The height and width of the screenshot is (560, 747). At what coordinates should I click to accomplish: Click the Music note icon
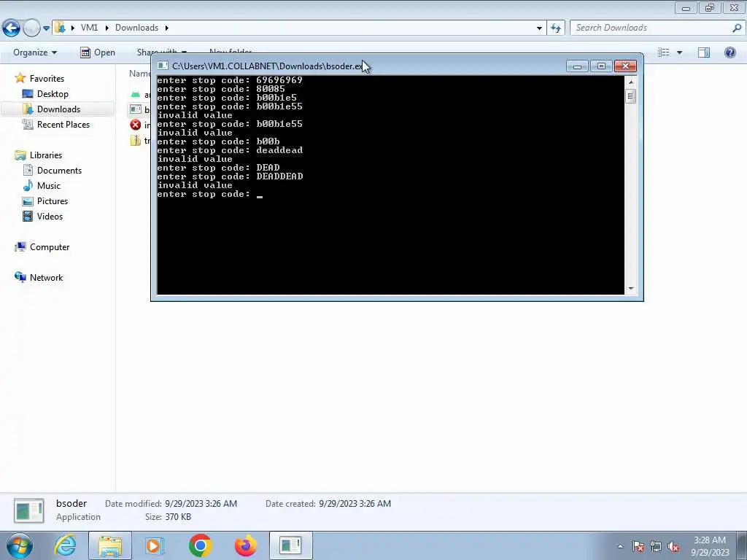coord(28,186)
